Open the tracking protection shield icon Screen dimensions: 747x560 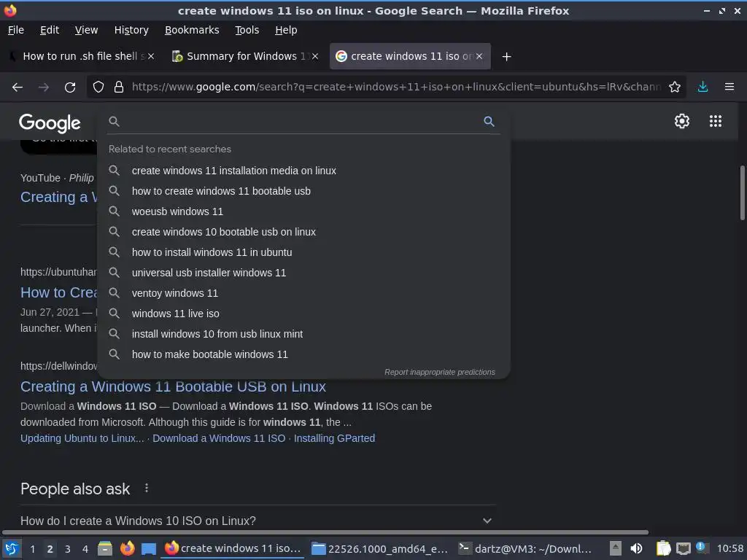click(x=98, y=87)
